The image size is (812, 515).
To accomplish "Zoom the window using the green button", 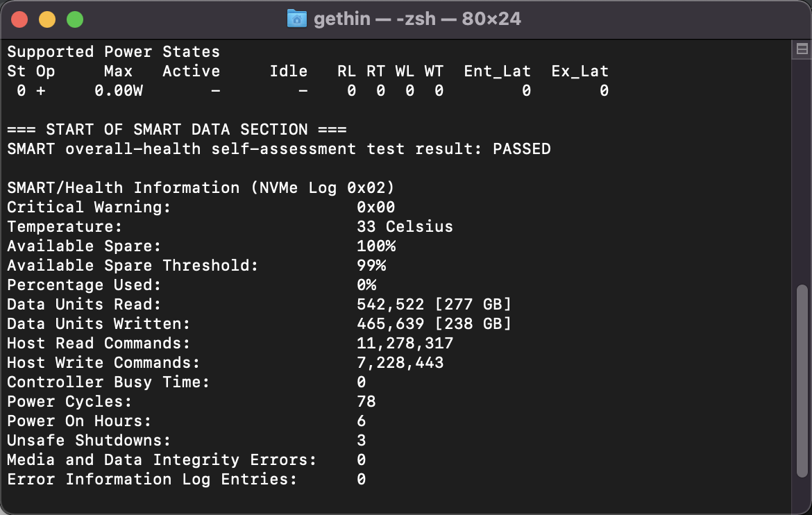I will click(x=74, y=19).
